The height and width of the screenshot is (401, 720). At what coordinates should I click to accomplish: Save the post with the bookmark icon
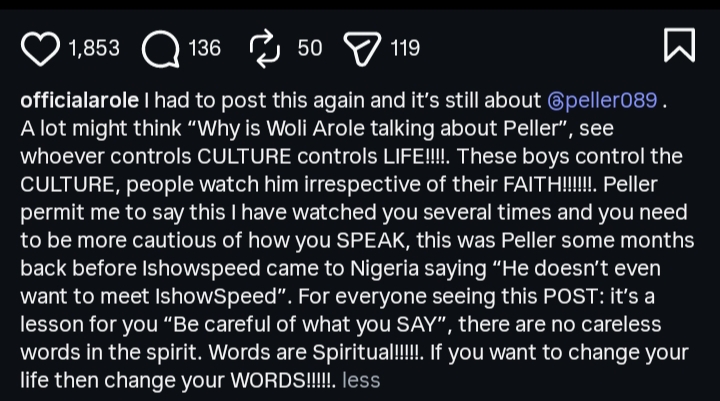(679, 46)
